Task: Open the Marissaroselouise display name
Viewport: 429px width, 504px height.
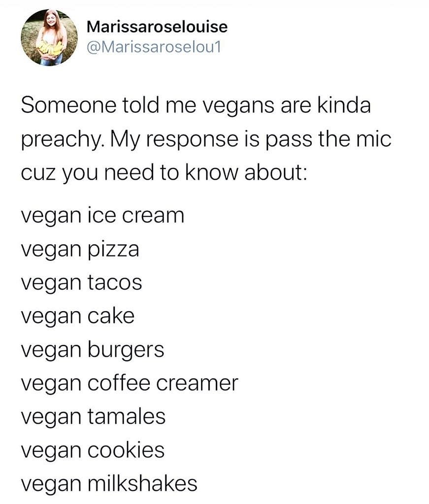Action: point(157,27)
